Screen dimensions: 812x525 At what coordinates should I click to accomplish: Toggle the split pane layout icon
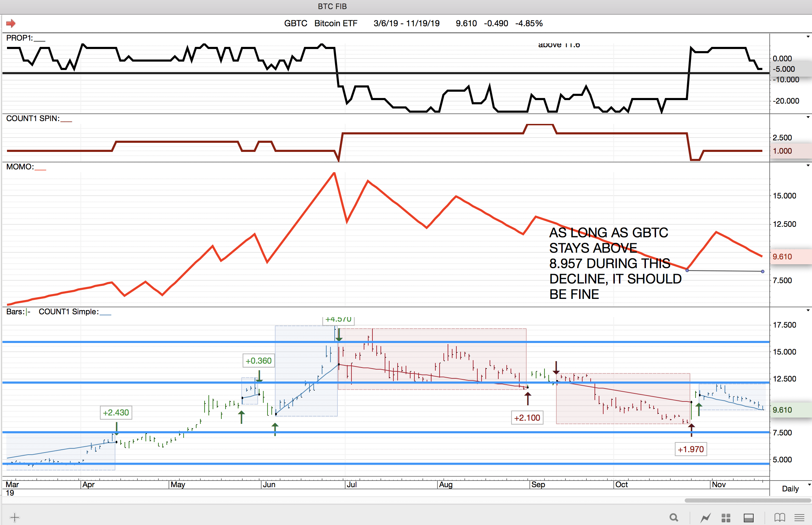pos(749,518)
